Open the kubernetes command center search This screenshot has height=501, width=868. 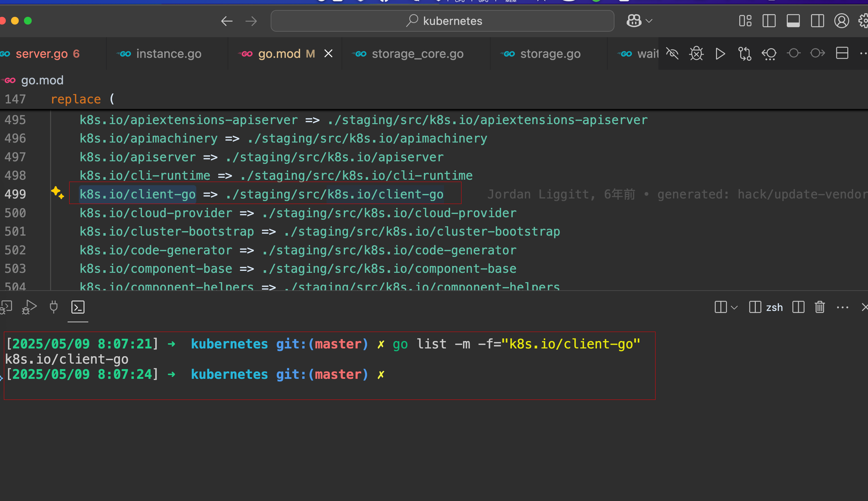click(442, 21)
